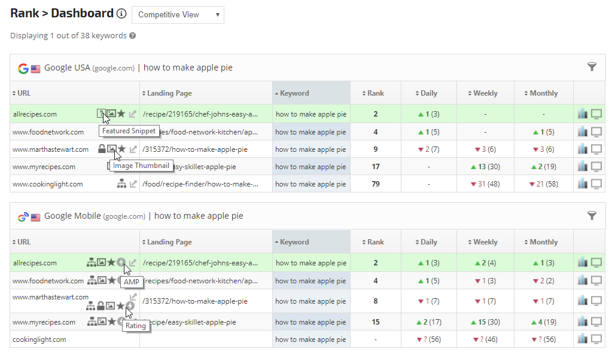Screen dimensions: 609x364
Task: Open the Competitive View dropdown
Action: [x=178, y=14]
